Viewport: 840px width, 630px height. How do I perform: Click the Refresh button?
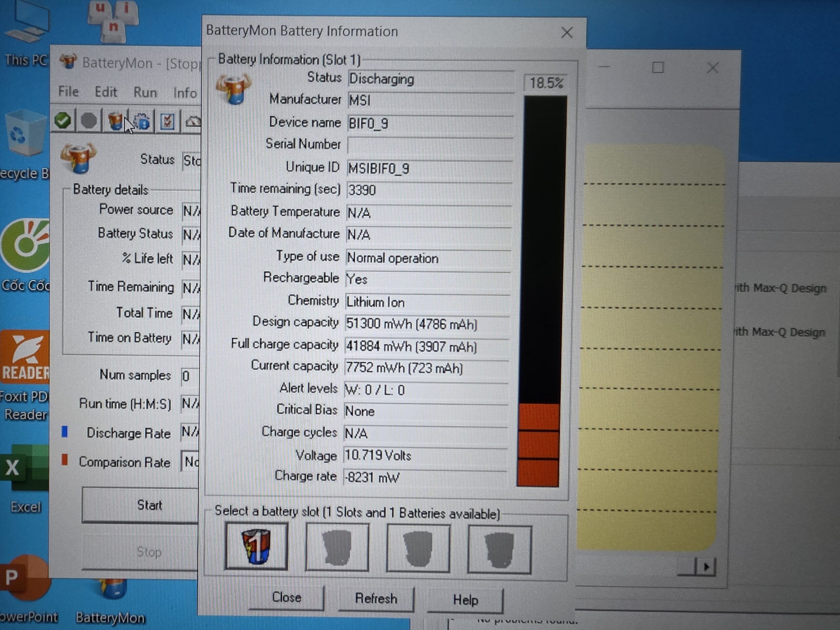tap(376, 598)
